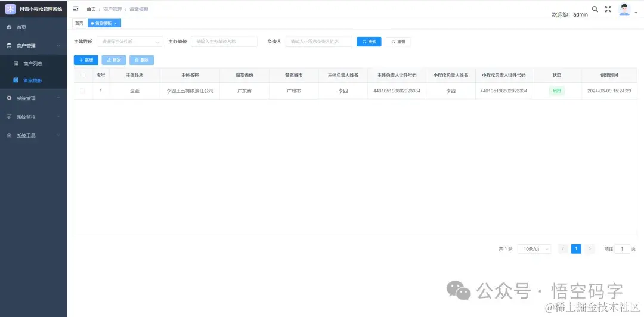The image size is (644, 317).
Task: Toggle the select-all checkbox in table header
Action: click(83, 75)
